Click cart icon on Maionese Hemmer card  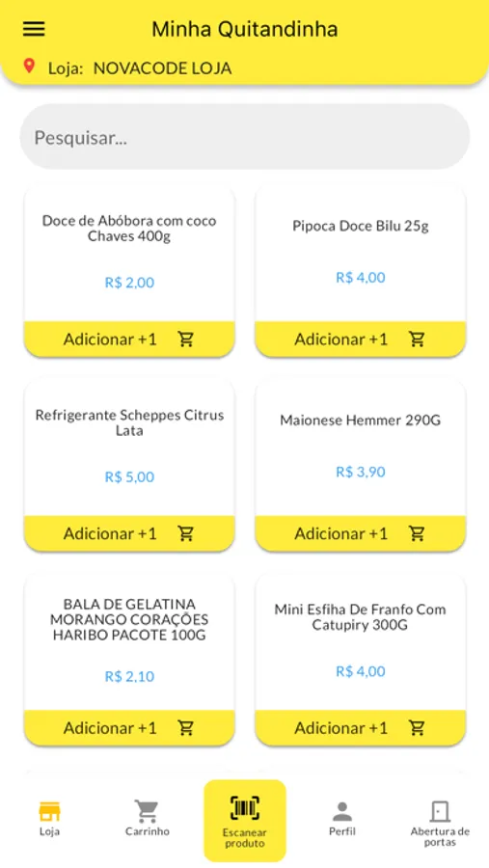(417, 533)
